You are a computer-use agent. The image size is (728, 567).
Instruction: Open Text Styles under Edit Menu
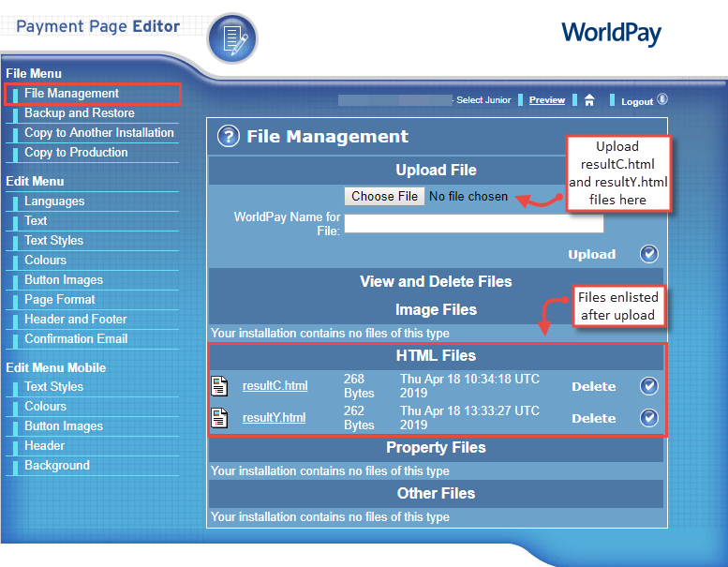(x=53, y=240)
